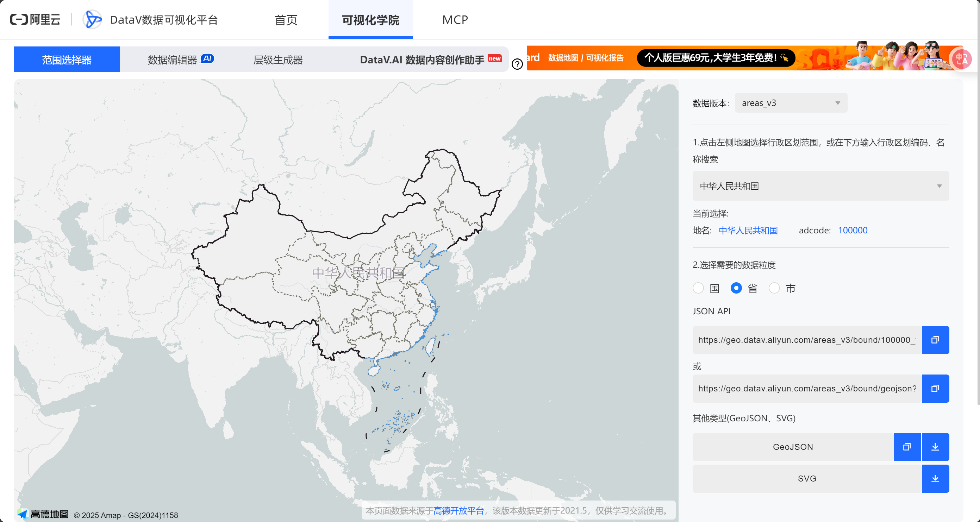Download the GeoJSON file
The width and height of the screenshot is (980, 522).
click(935, 447)
